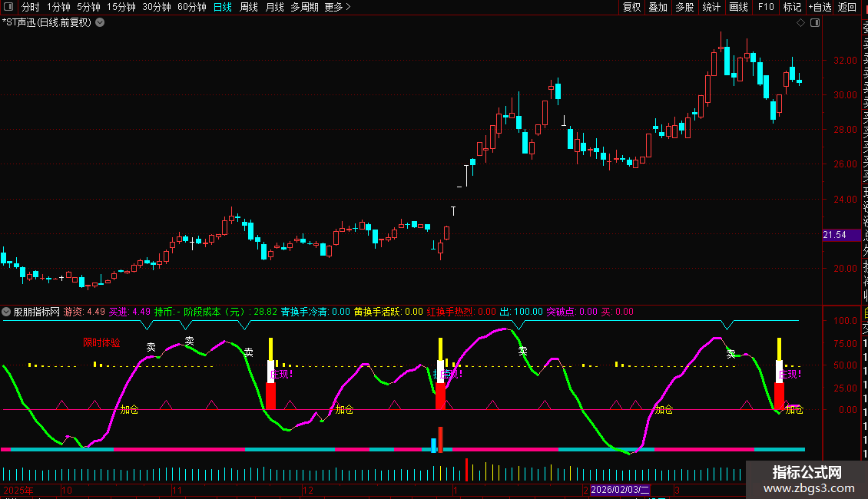The image size is (868, 499).
Task: Toggle right panel icon near price axis
Action: point(815,23)
